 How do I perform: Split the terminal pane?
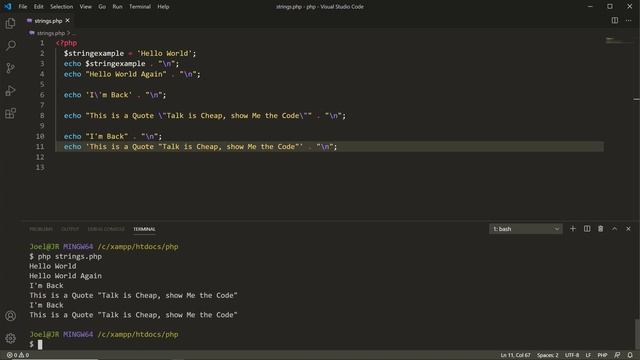coord(587,229)
